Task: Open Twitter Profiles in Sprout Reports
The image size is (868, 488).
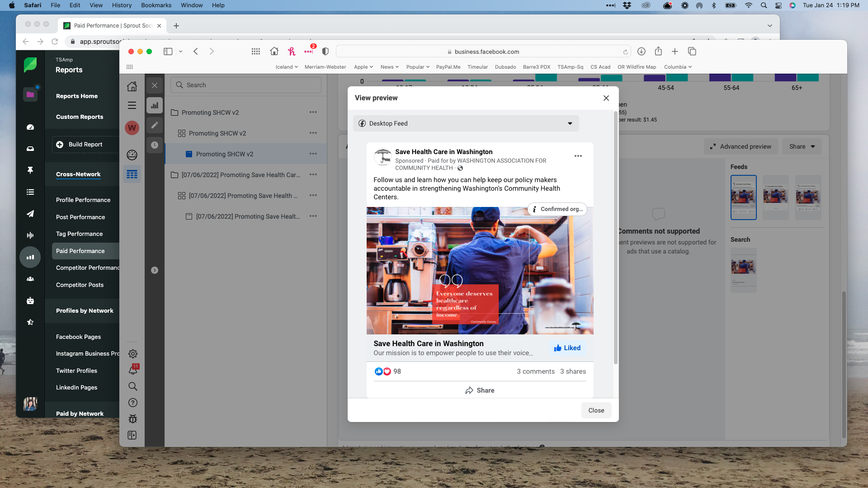Action: pyautogui.click(x=76, y=371)
